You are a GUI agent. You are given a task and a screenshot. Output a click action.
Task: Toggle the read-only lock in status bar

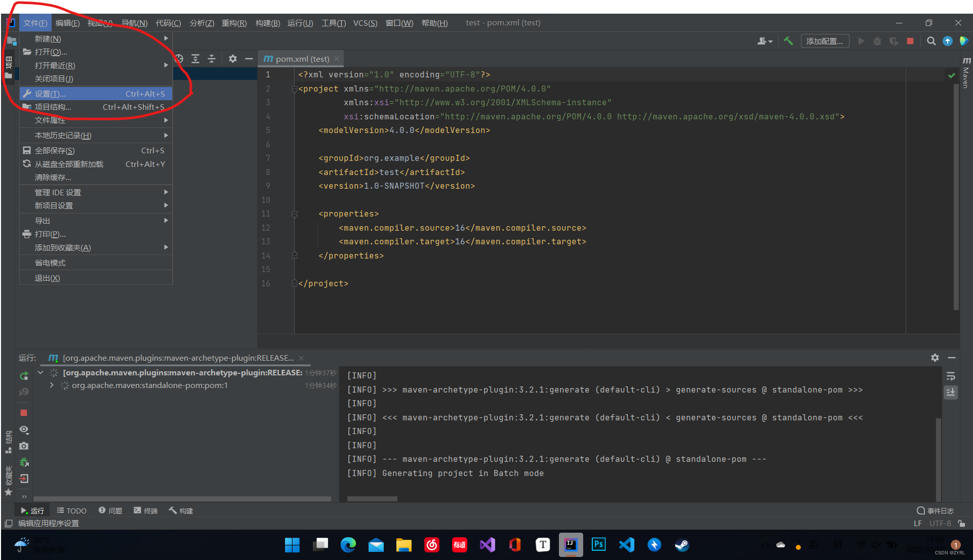962,523
